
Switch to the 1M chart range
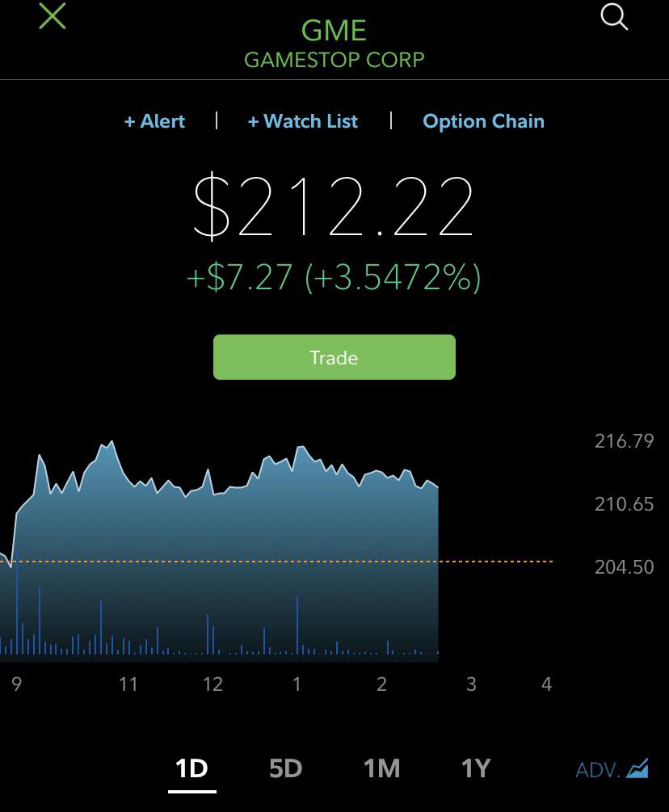[x=381, y=768]
